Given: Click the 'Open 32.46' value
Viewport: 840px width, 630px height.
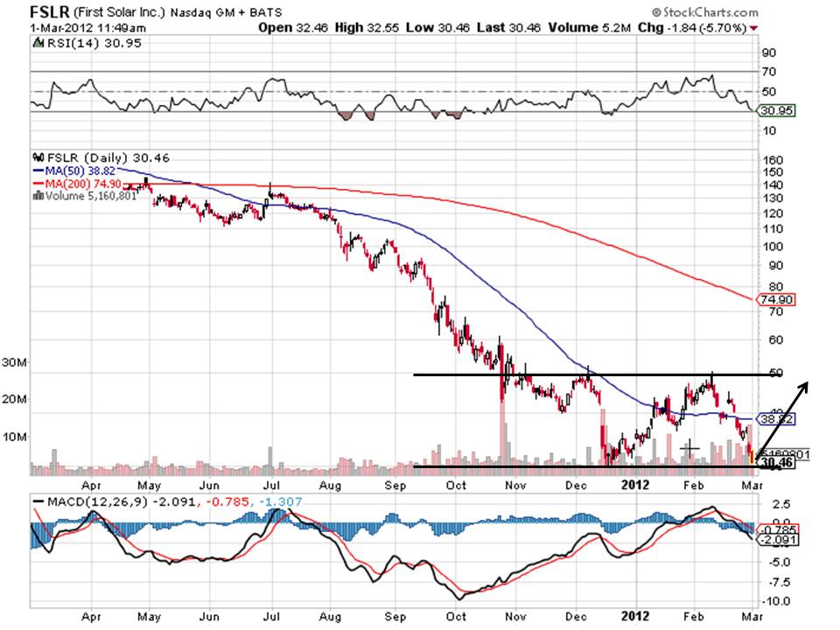Looking at the screenshot, I should (x=292, y=27).
